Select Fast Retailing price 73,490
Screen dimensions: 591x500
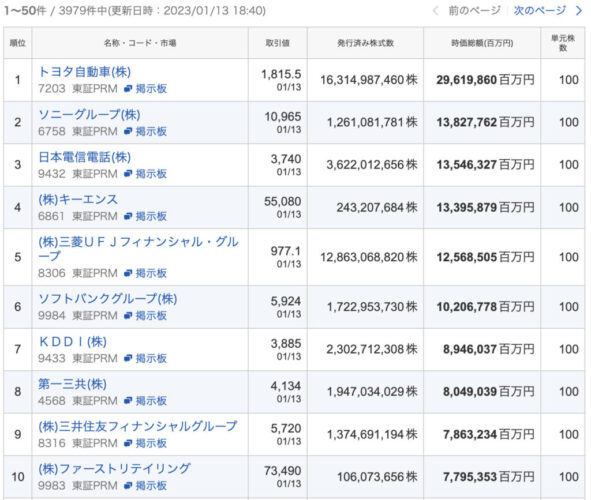pyautogui.click(x=283, y=471)
